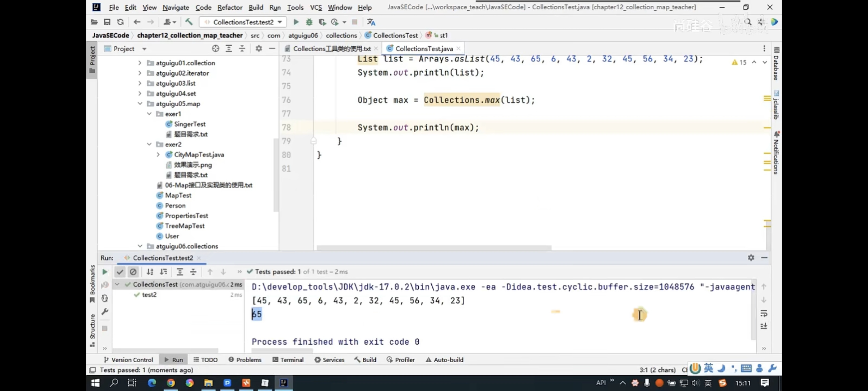Click the green Run button in the toolbar
868x391 pixels.
[296, 22]
